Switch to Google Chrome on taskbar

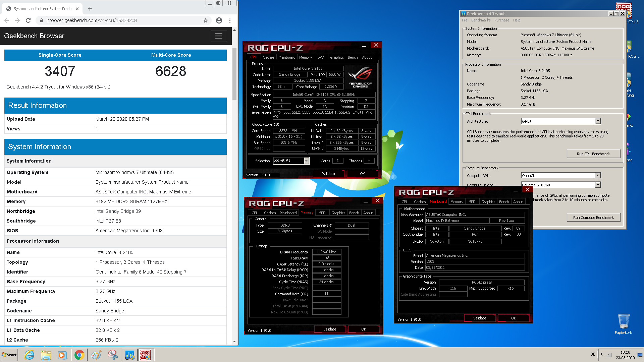coord(79,355)
